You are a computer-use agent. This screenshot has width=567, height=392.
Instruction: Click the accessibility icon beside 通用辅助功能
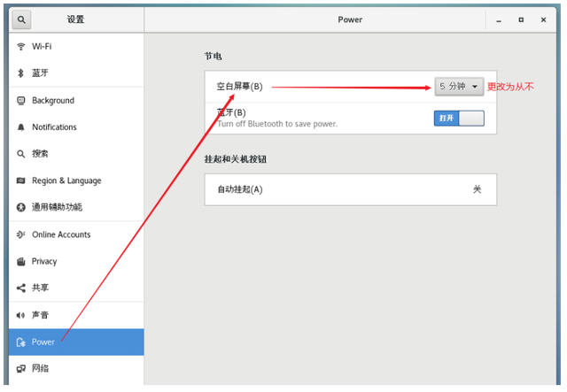21,207
